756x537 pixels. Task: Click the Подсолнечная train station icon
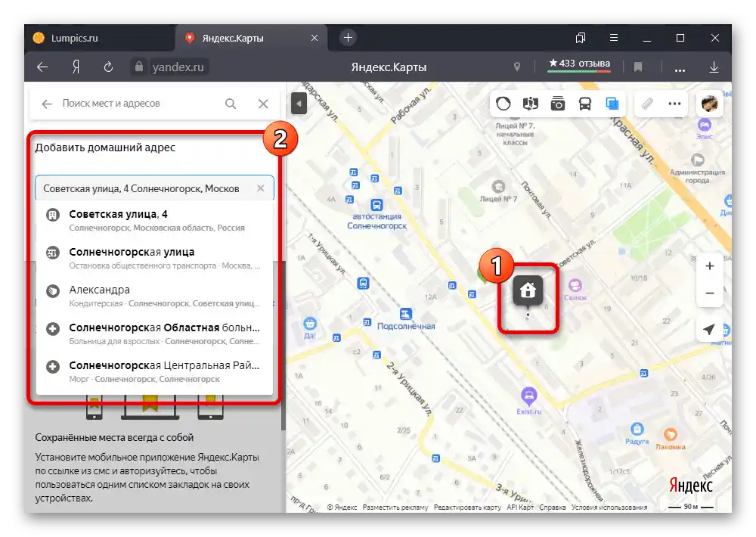click(406, 314)
